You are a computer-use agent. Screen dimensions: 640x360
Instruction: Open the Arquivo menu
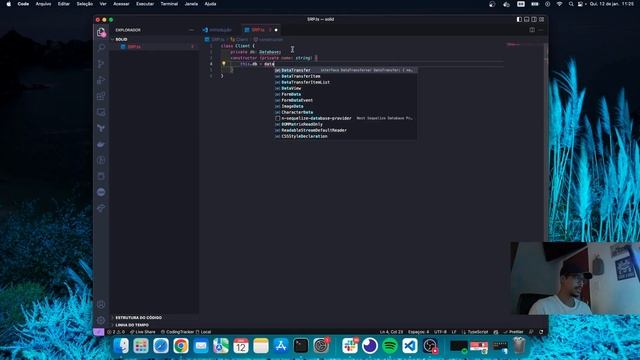pyautogui.click(x=43, y=4)
